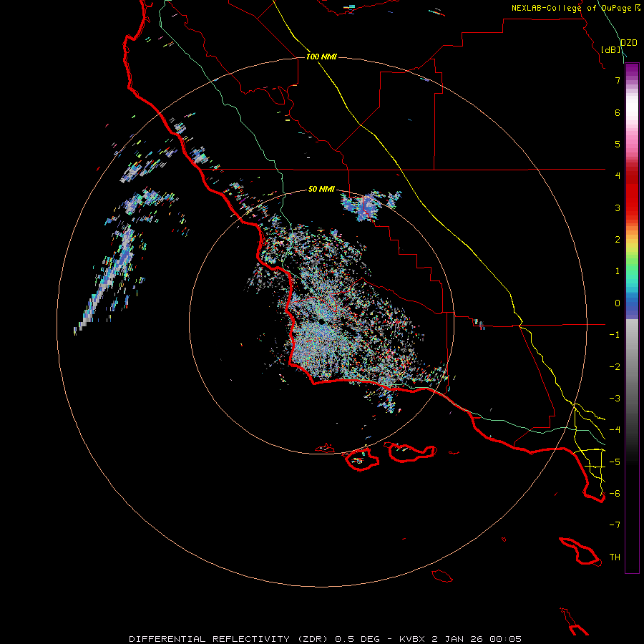The height and width of the screenshot is (644, 644).
Task: Click the -1 value on the scale
Action: click(x=615, y=335)
